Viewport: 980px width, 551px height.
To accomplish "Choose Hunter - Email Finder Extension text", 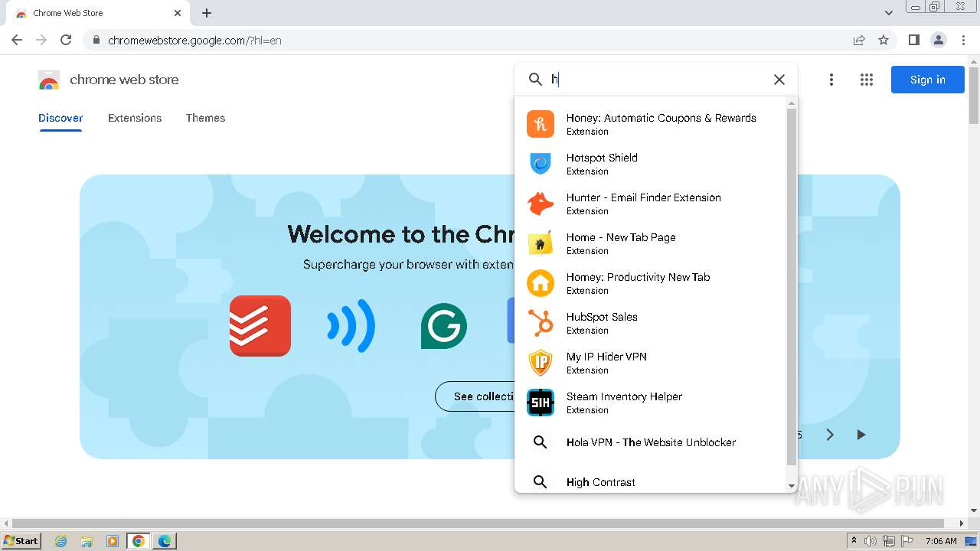I will [644, 197].
